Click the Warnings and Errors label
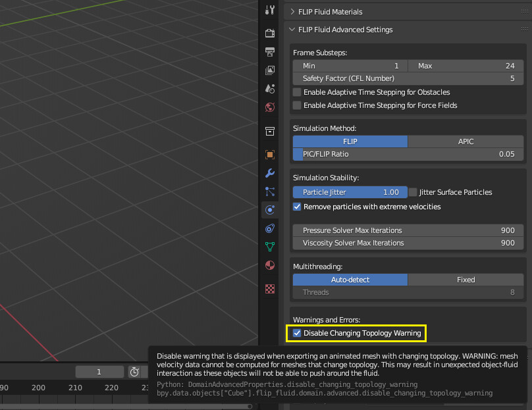This screenshot has height=410, width=532. tap(327, 320)
